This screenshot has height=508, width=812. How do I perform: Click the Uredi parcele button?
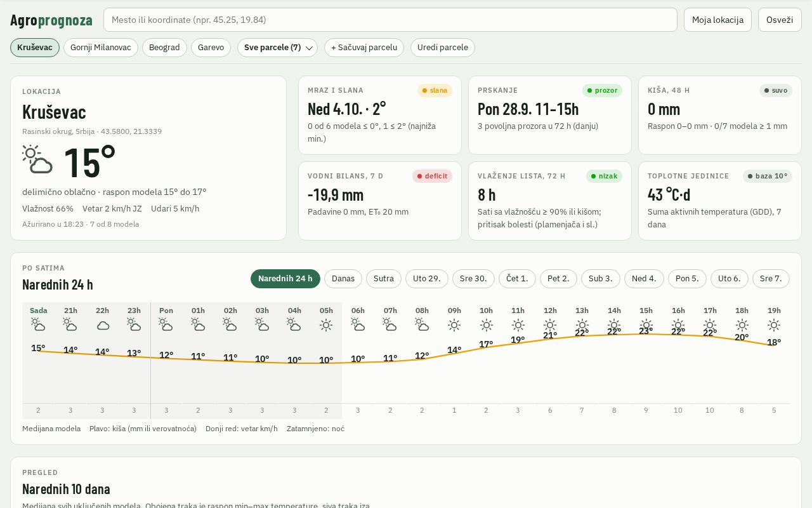(x=443, y=48)
